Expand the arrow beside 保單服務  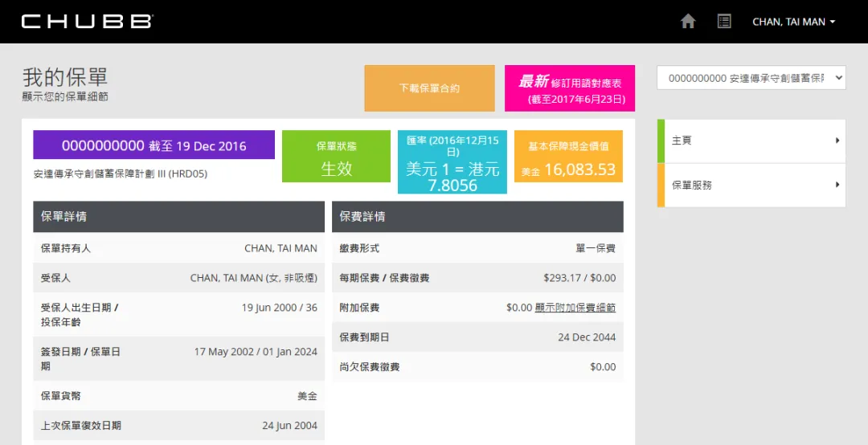click(x=837, y=185)
